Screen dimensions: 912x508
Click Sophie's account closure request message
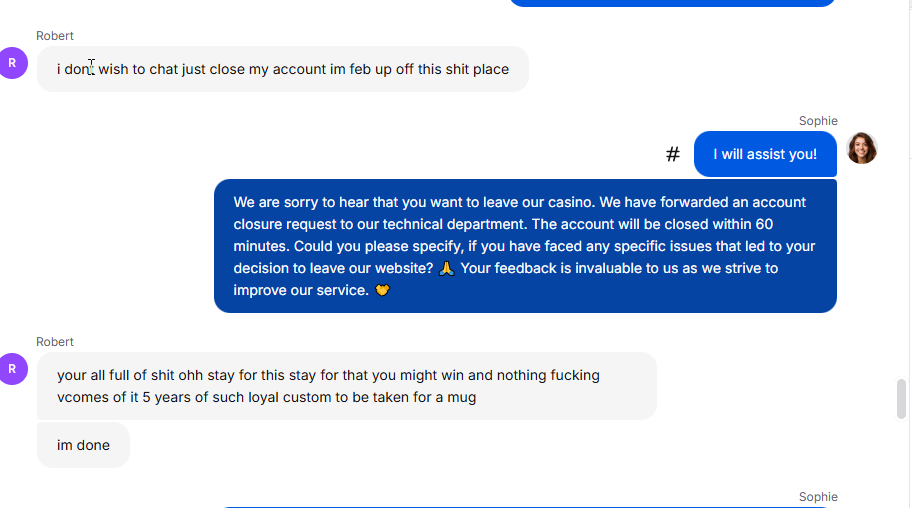(525, 246)
